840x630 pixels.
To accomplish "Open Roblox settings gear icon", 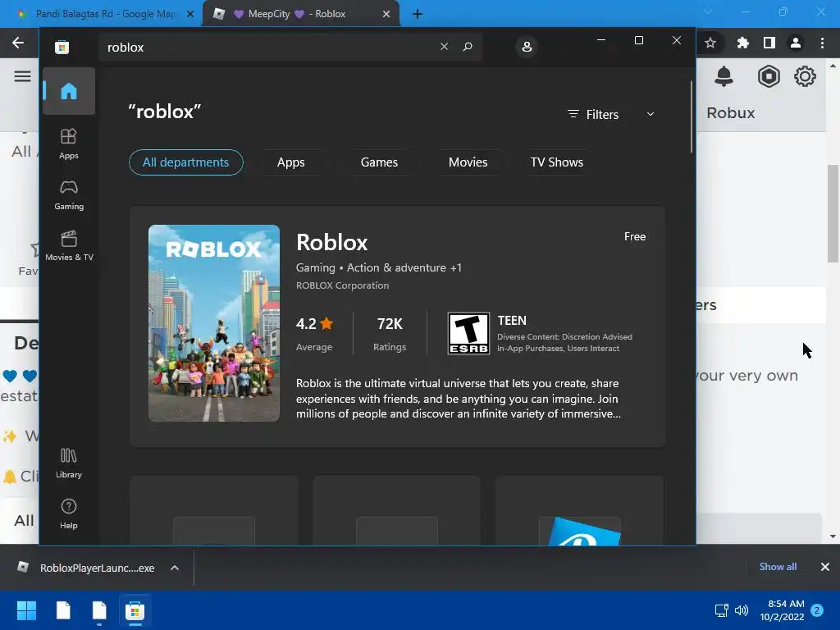I will click(x=805, y=76).
